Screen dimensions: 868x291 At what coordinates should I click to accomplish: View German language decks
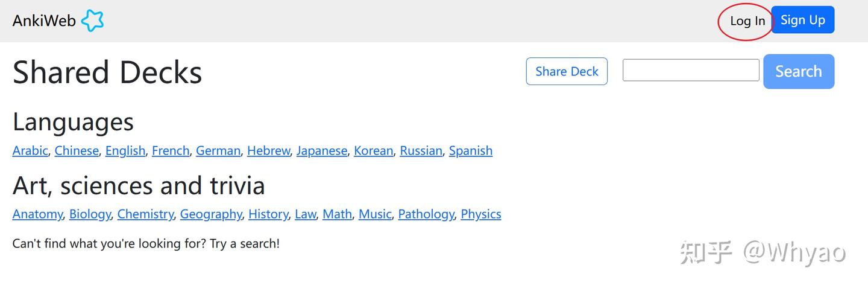[218, 150]
